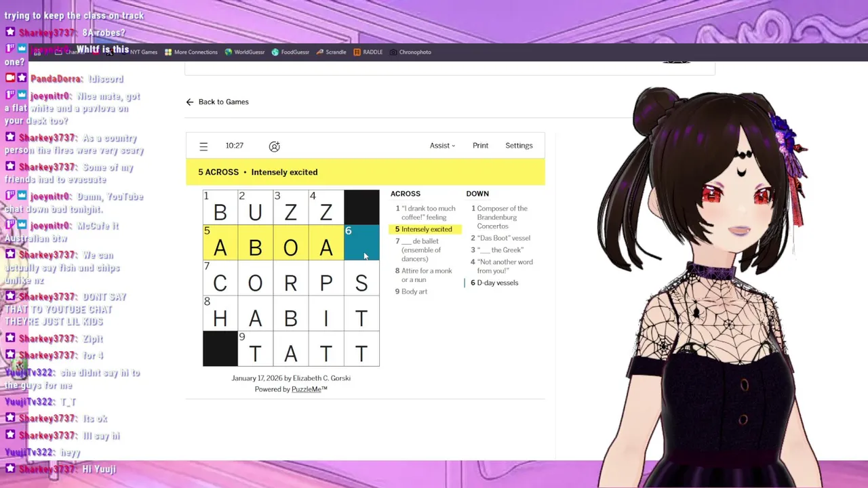Click grid cell 5 containing A
The image size is (868, 488).
click(x=220, y=243)
